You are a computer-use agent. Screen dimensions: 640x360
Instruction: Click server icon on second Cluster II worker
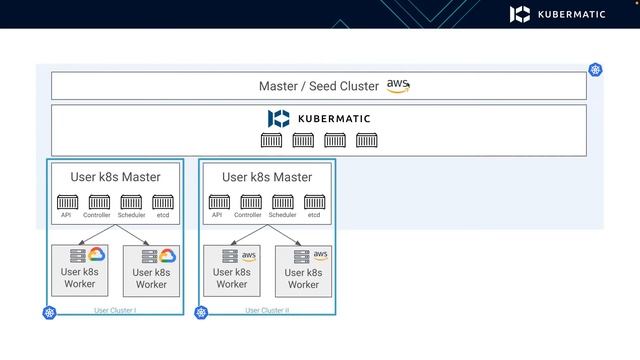302,257
